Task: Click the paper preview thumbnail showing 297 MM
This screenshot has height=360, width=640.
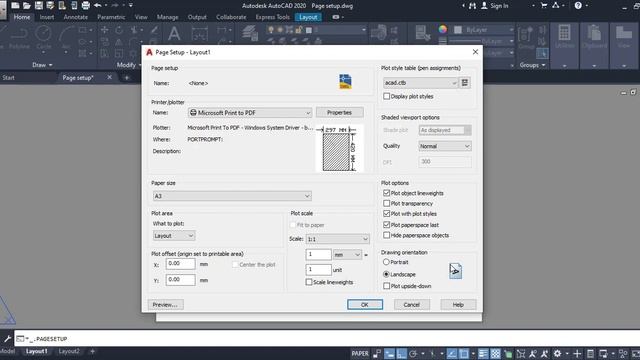Action: [339, 149]
